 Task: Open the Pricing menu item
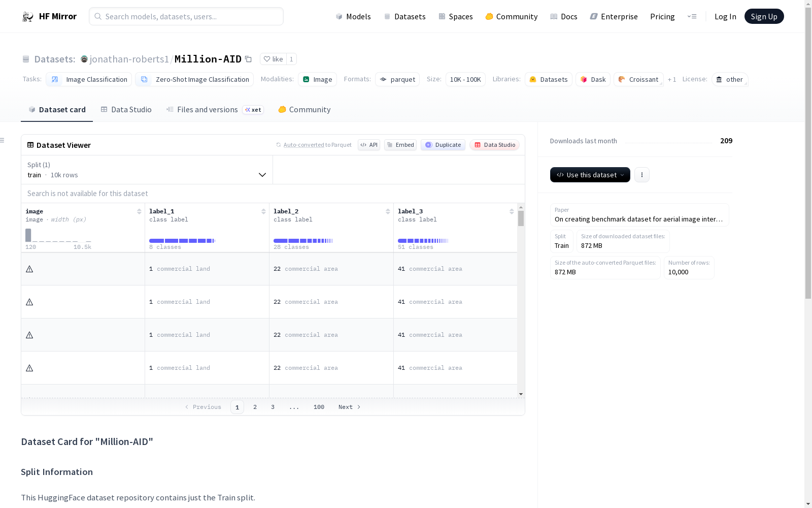pyautogui.click(x=662, y=16)
